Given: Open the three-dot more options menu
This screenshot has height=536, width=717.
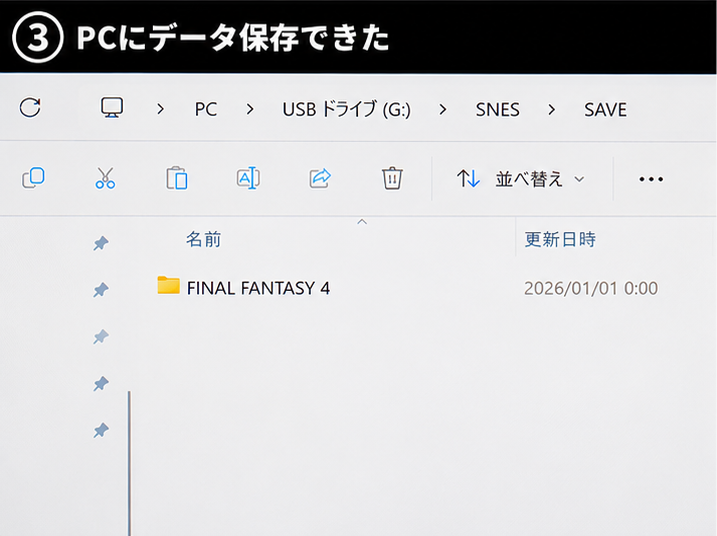Looking at the screenshot, I should [x=651, y=179].
